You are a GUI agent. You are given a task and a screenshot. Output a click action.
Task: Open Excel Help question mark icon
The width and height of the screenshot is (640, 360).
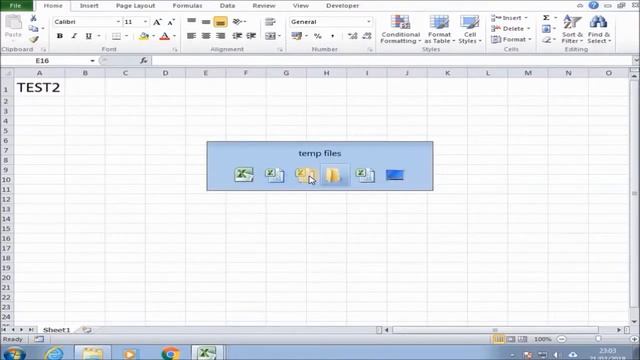(x=593, y=5)
